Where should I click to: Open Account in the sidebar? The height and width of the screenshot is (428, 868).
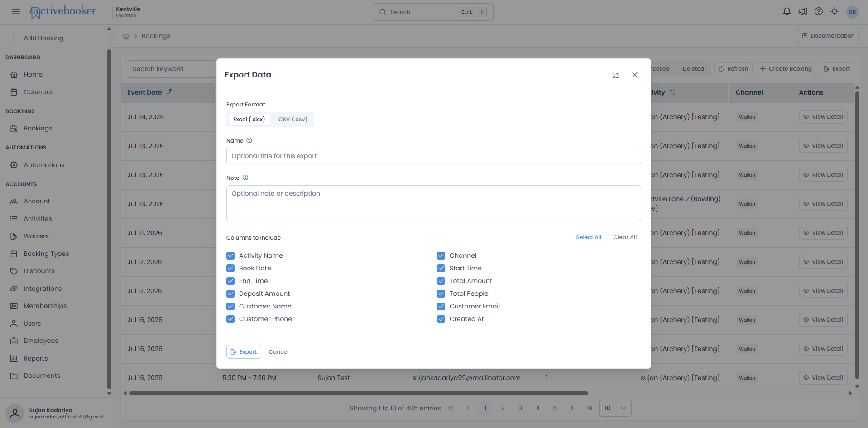[37, 201]
